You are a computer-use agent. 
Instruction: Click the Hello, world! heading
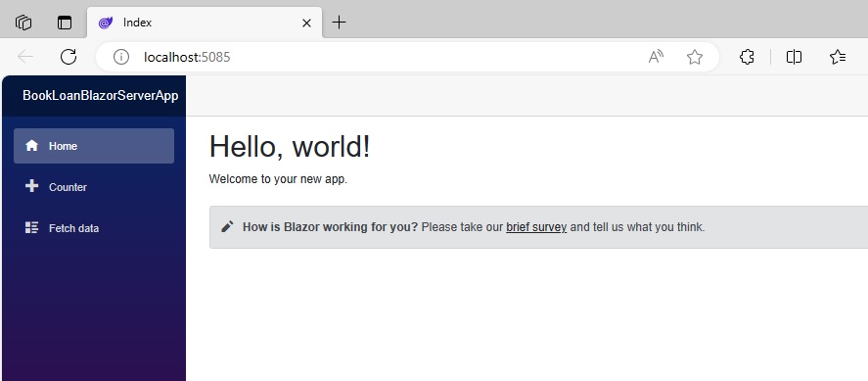pyautogui.click(x=290, y=147)
